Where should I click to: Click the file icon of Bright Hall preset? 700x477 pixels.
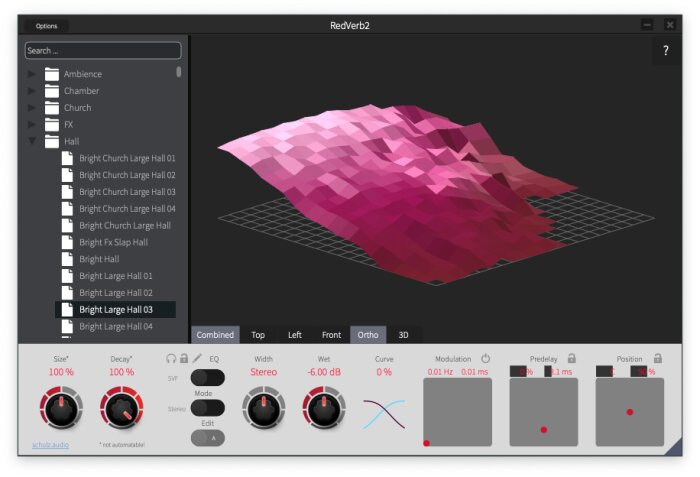click(67, 259)
